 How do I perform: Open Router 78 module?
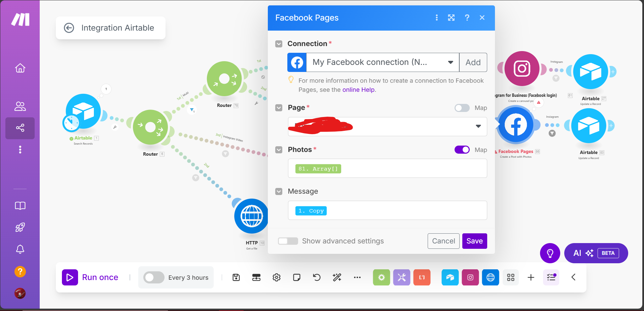point(224,79)
